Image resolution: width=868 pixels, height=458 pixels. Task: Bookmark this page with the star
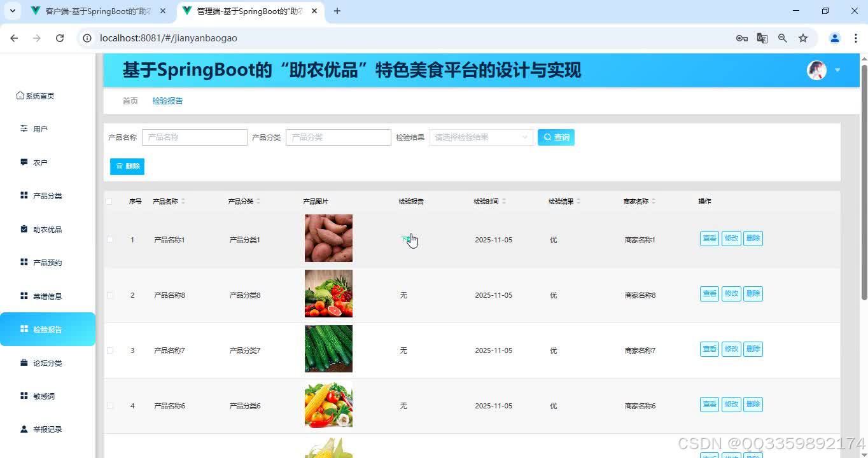point(803,38)
